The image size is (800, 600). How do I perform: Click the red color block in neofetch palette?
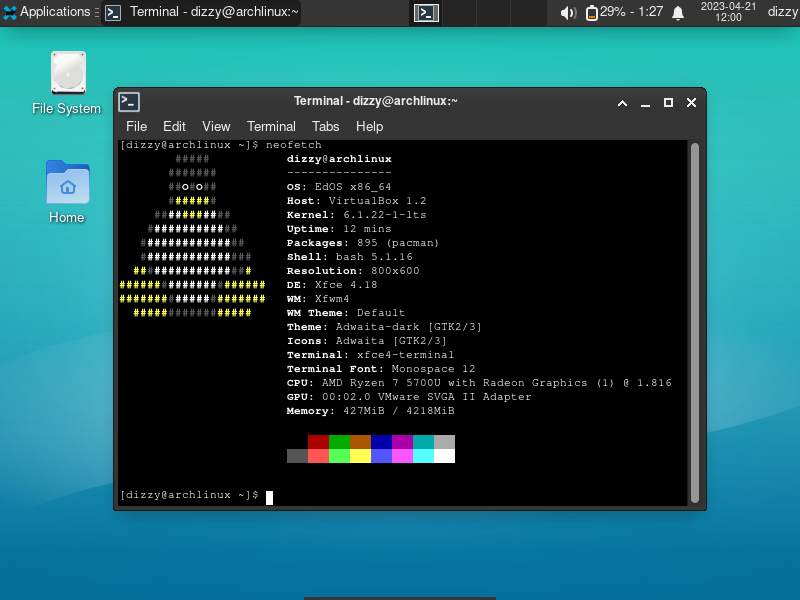click(318, 442)
